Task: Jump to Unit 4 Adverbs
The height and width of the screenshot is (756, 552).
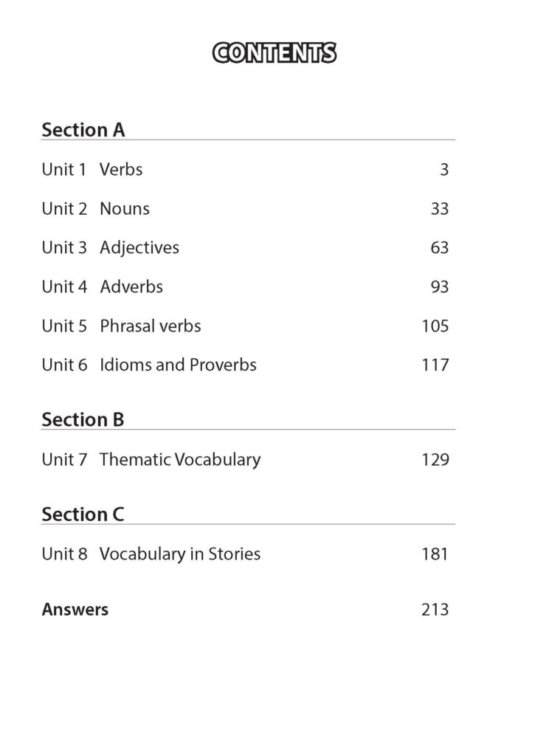Action: pos(102,286)
